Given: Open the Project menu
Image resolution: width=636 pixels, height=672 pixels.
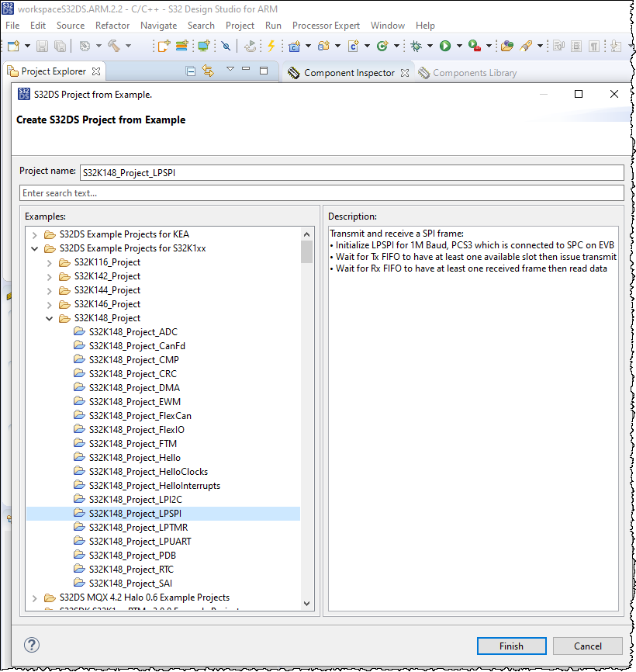Looking at the screenshot, I should pos(240,26).
